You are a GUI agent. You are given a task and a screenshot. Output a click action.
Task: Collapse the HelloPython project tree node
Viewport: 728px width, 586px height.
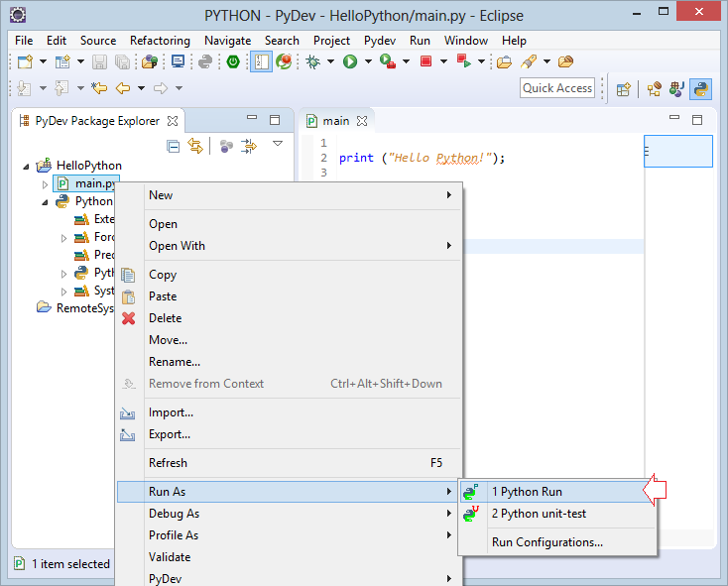tap(26, 167)
